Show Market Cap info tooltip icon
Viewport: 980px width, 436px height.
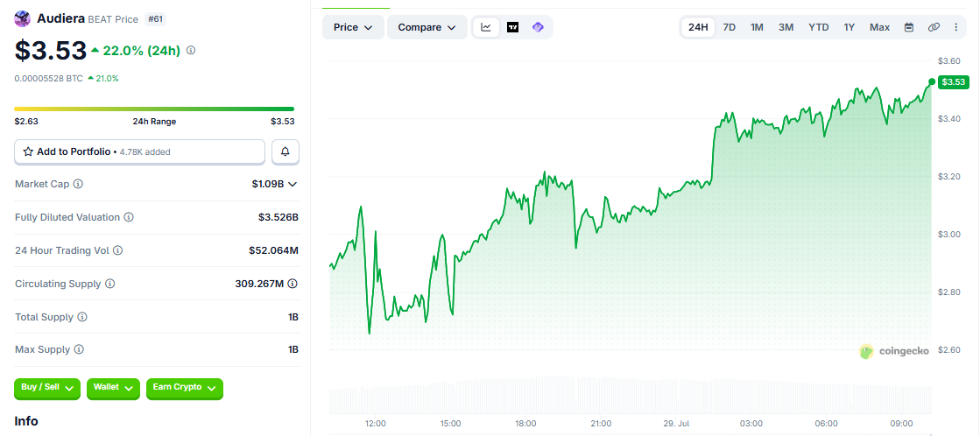pyautogui.click(x=78, y=184)
